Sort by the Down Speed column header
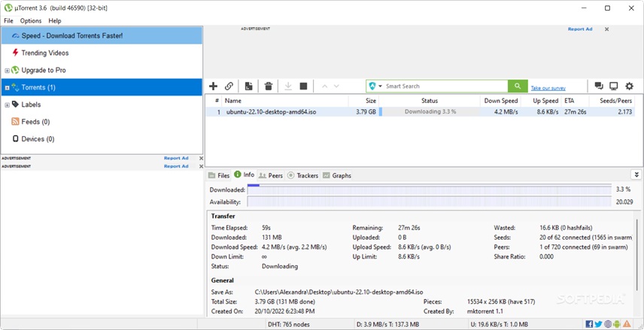This screenshot has height=330, width=644. 500,101
